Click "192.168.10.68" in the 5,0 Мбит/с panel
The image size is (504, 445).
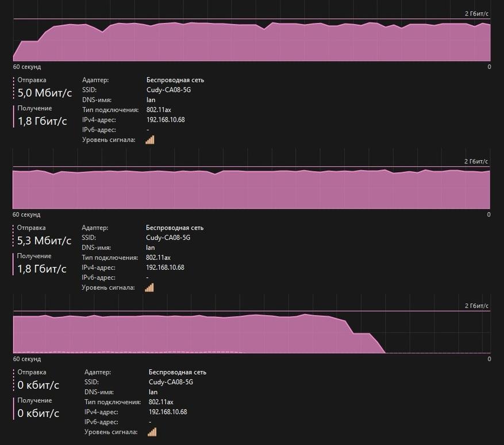pos(166,120)
